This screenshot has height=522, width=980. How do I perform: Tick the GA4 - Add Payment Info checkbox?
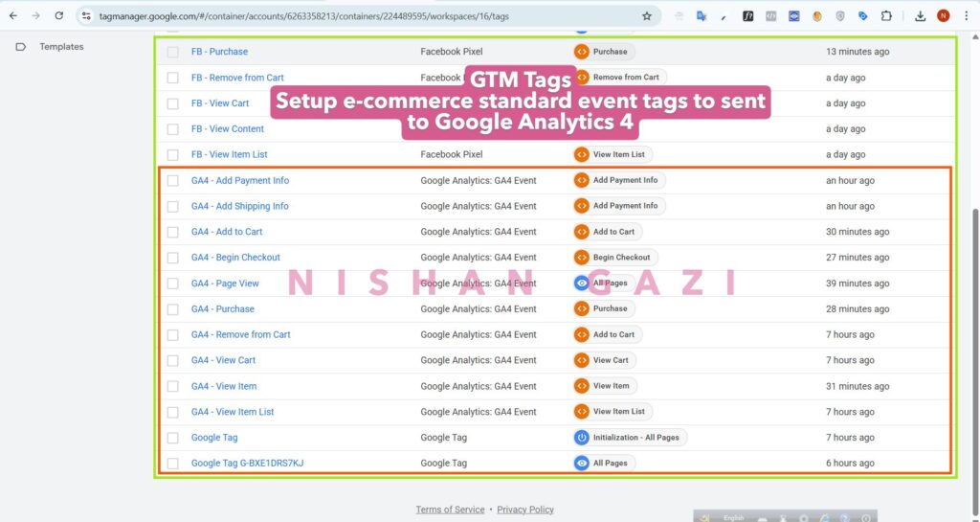(x=172, y=181)
